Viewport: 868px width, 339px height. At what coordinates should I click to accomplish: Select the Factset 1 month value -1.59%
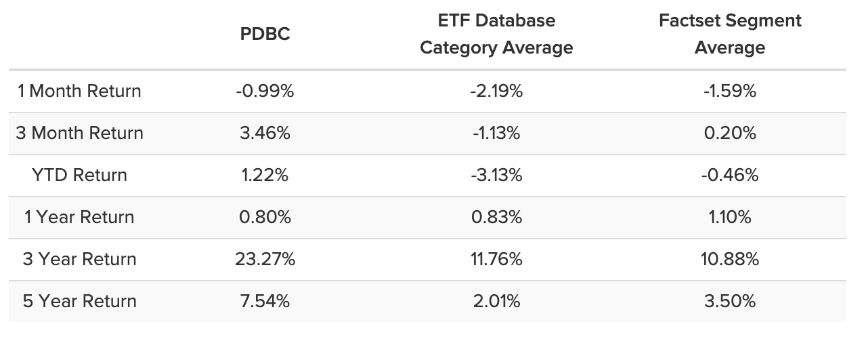coord(730,91)
